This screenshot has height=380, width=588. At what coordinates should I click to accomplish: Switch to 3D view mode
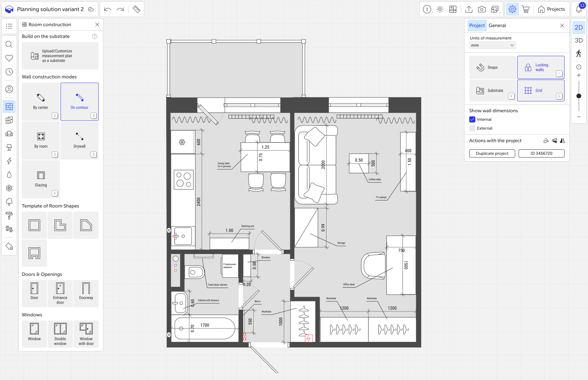point(578,40)
